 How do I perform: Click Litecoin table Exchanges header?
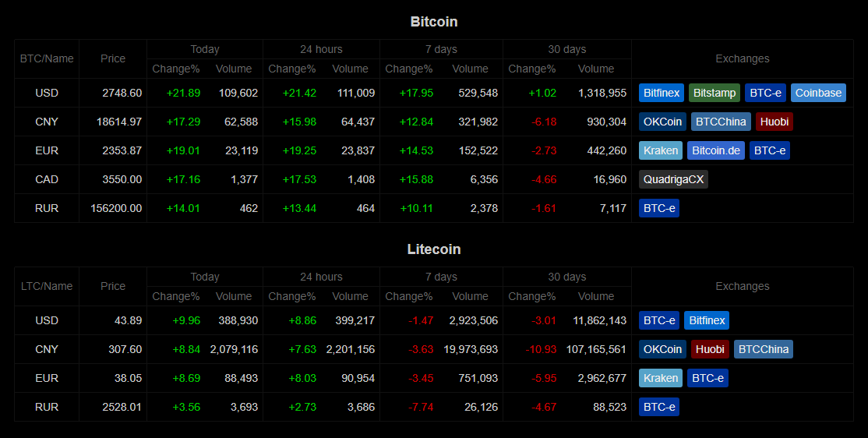click(743, 286)
